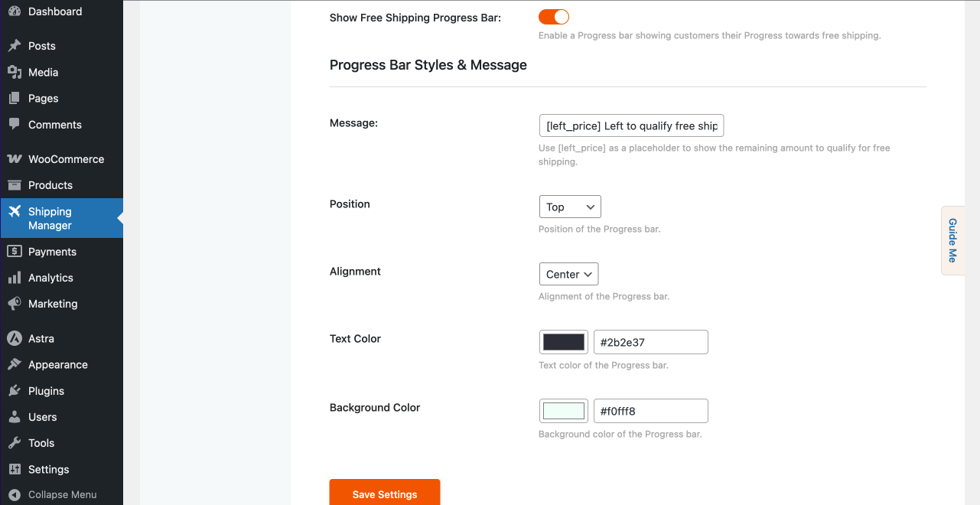Image resolution: width=980 pixels, height=505 pixels.
Task: Click the Text Color dark swatch
Action: pyautogui.click(x=564, y=342)
